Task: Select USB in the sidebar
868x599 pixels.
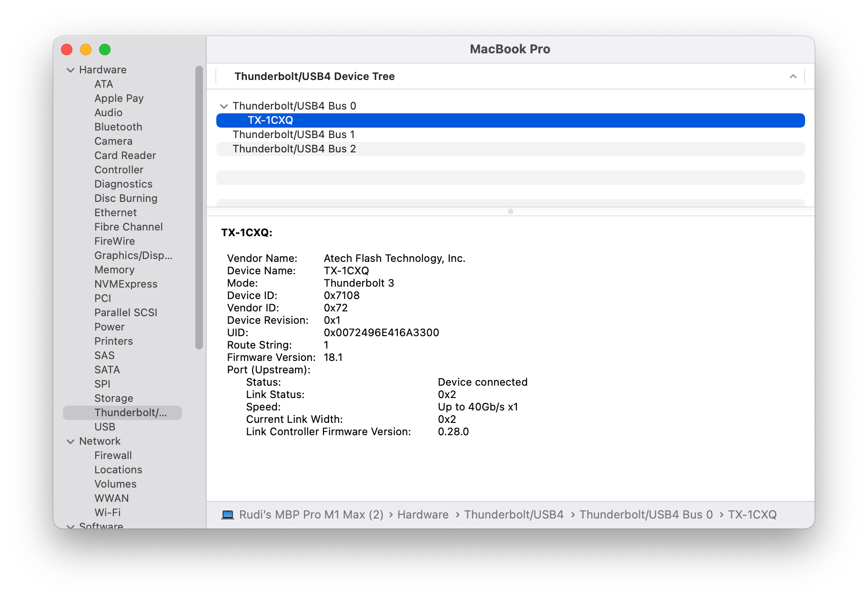Action: (105, 427)
